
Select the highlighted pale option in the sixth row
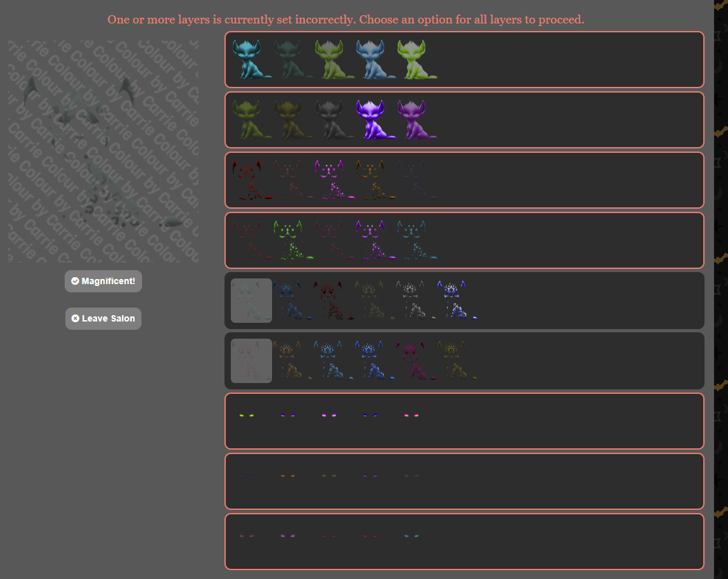(251, 361)
